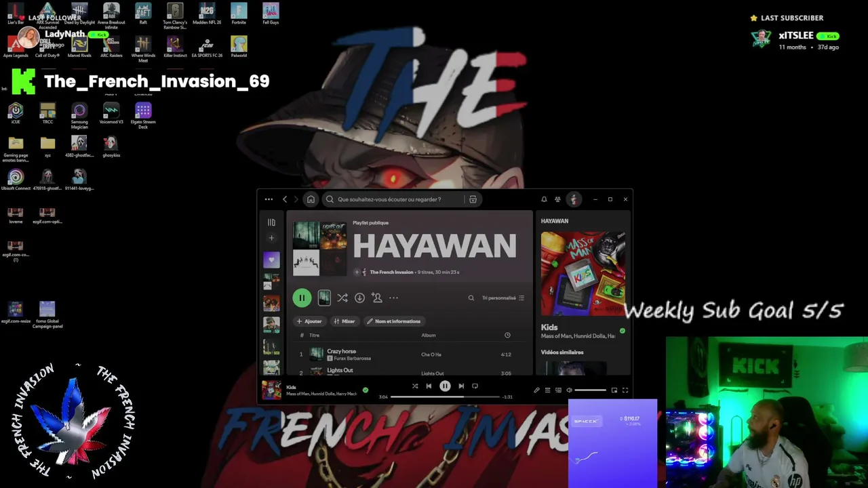Click HAYAWAN playlist cover collage
Image resolution: width=868 pixels, height=488 pixels.
click(x=319, y=248)
